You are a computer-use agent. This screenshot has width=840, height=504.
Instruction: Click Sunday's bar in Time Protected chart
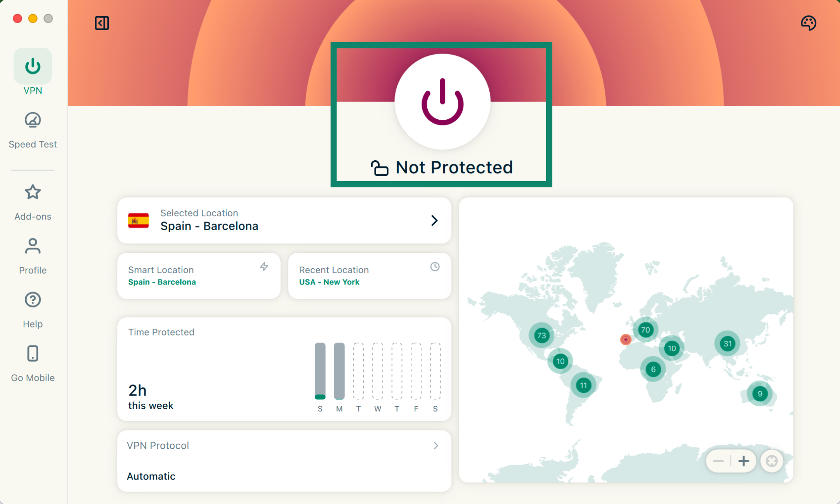(x=320, y=370)
